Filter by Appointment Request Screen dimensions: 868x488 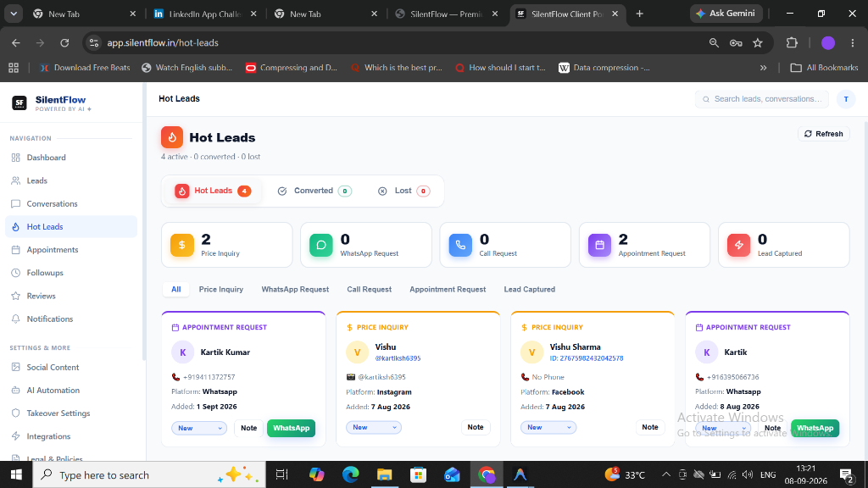(448, 290)
